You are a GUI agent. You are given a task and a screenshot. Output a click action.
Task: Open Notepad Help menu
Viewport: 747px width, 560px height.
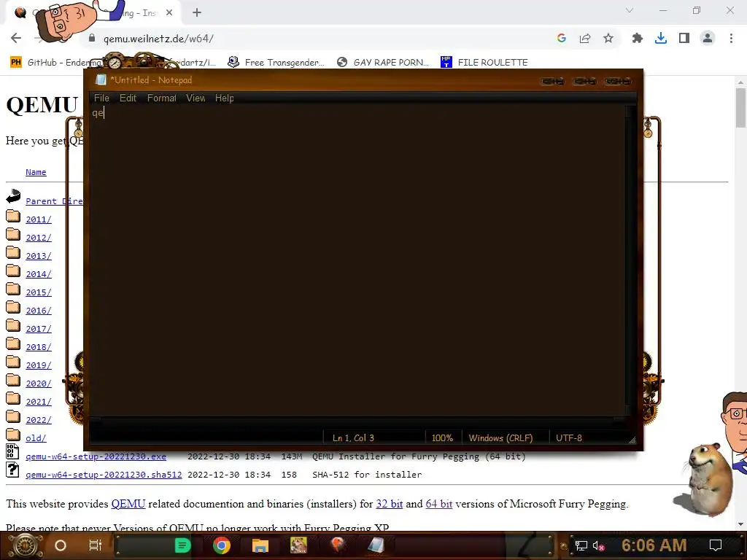coord(224,98)
